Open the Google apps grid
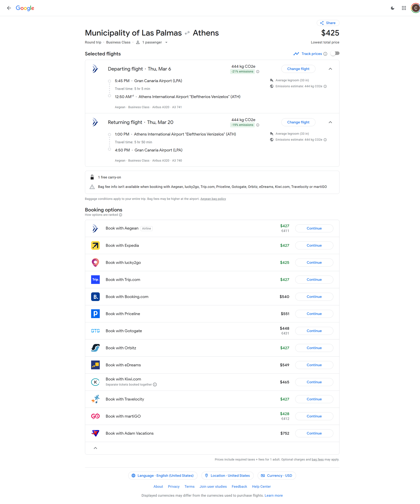The height and width of the screenshot is (504, 420). 404,8
